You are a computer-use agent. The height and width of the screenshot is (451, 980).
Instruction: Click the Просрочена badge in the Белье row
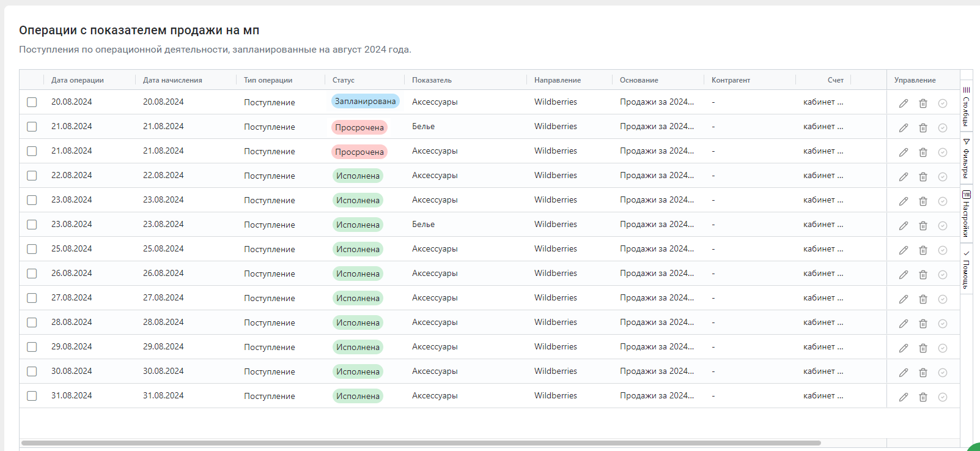pyautogui.click(x=359, y=127)
